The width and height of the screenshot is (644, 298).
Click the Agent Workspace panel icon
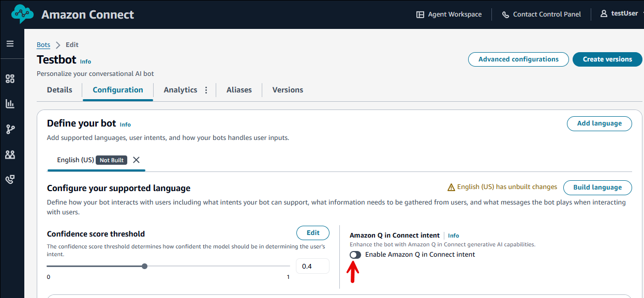click(420, 14)
